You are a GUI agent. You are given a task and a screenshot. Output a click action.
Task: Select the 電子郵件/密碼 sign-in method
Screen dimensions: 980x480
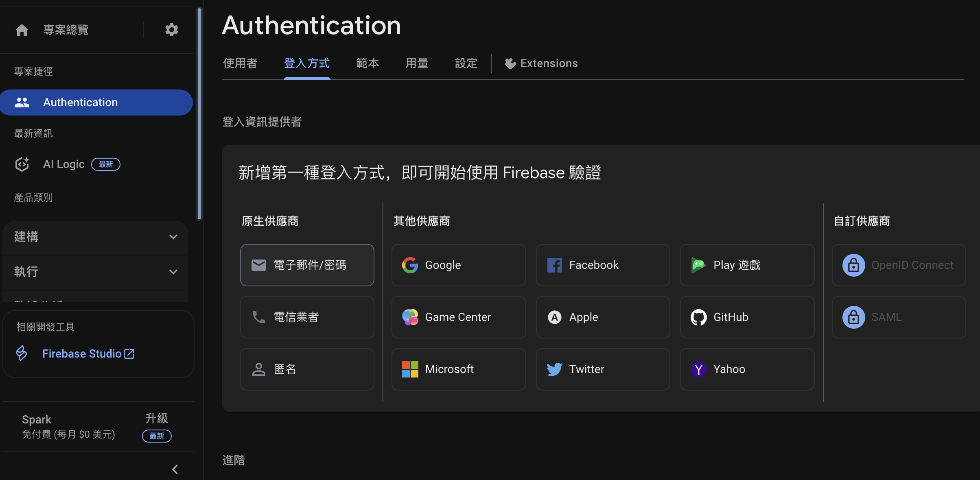307,265
